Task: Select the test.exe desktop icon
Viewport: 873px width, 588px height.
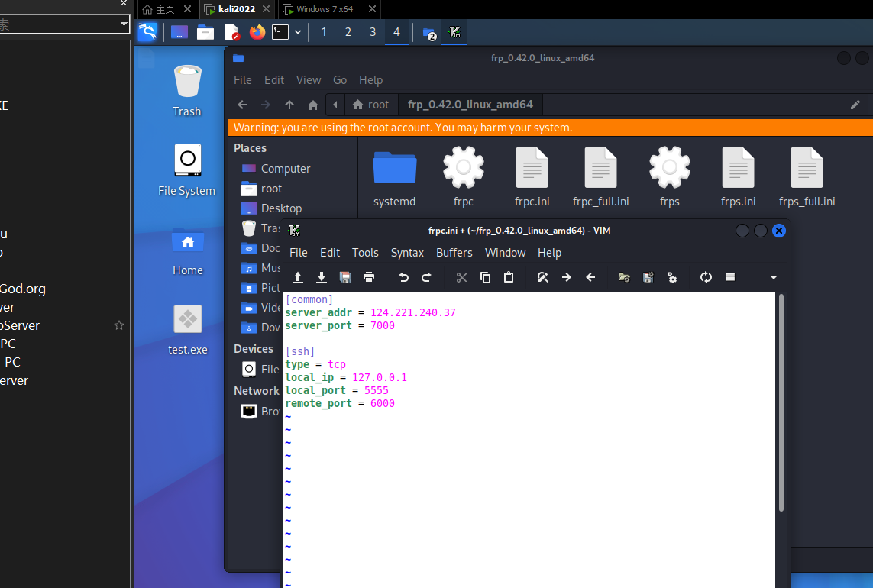Action: (x=188, y=330)
